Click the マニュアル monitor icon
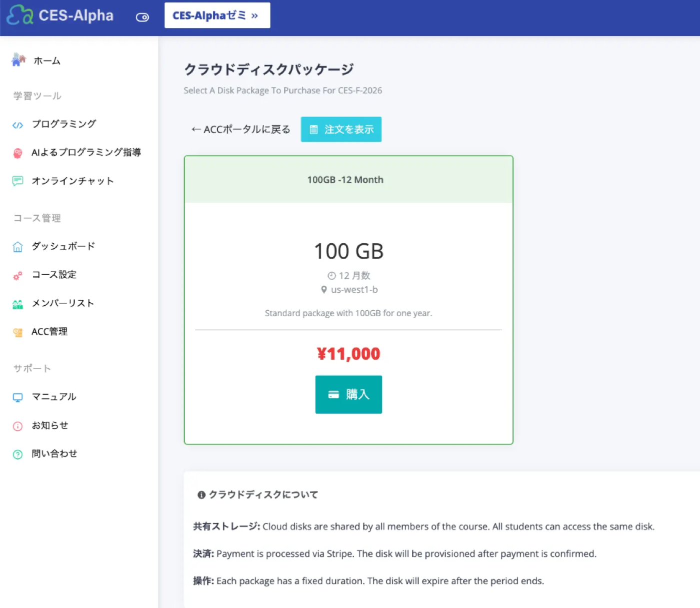The height and width of the screenshot is (608, 700). 17,397
